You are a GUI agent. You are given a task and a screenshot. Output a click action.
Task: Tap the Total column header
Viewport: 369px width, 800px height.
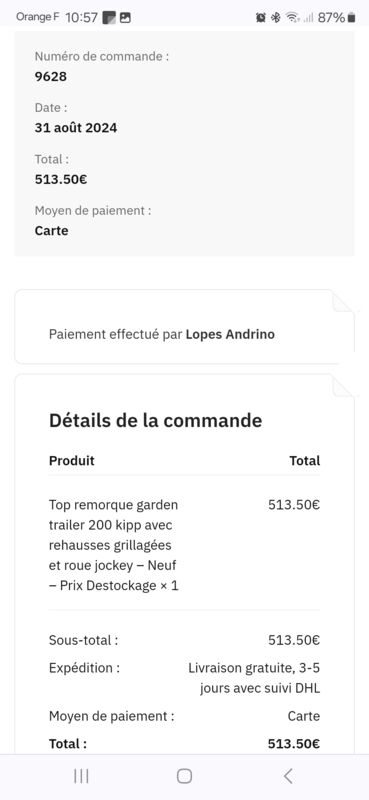pyautogui.click(x=305, y=460)
